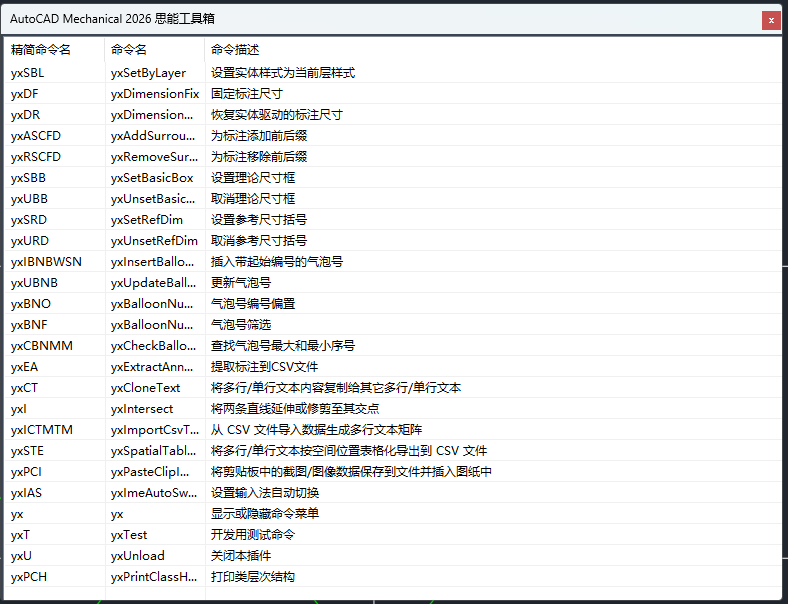Click description 查找气泡号最大和最小序号

pyautogui.click(x=283, y=346)
